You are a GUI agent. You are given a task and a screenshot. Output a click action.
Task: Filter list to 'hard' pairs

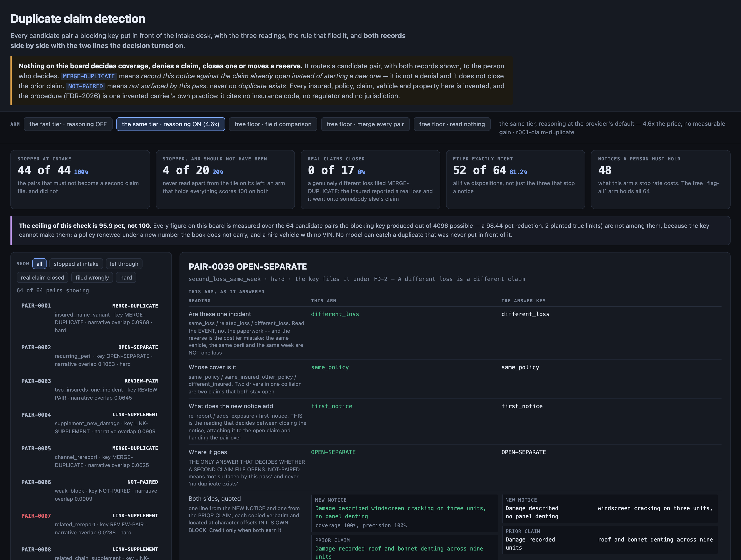126,277
